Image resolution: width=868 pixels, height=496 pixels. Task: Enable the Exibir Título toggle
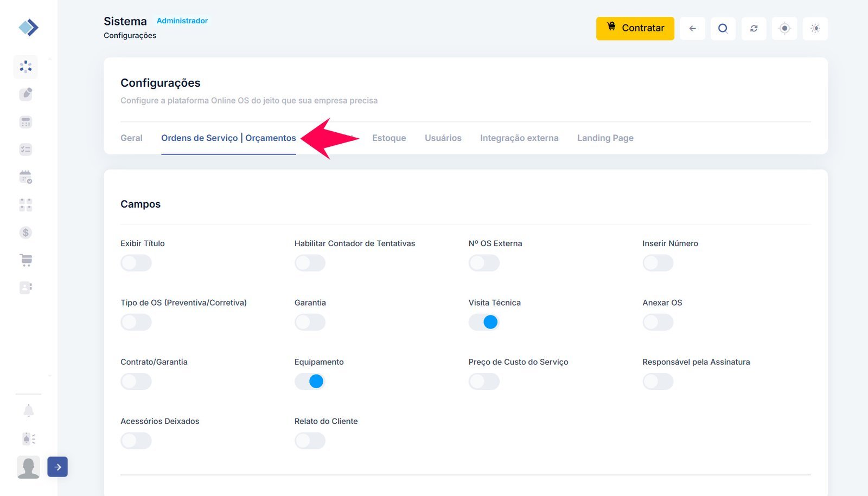(x=136, y=263)
